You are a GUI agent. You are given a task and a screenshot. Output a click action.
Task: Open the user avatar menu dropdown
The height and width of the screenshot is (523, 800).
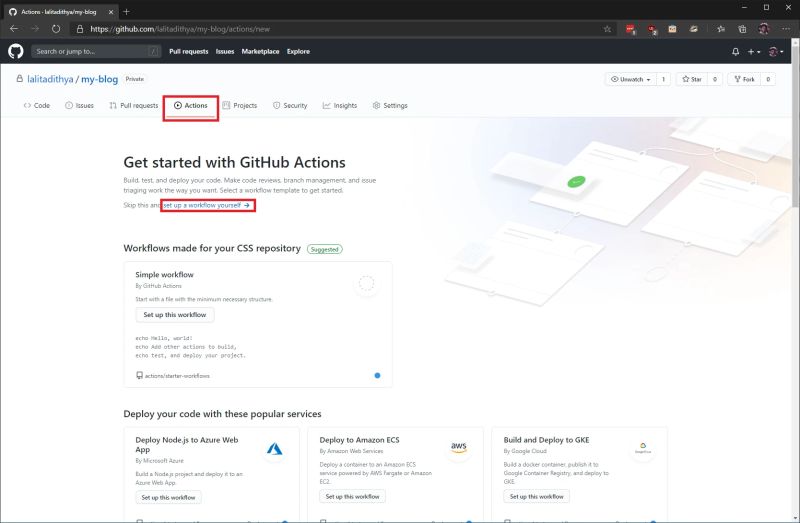(776, 52)
